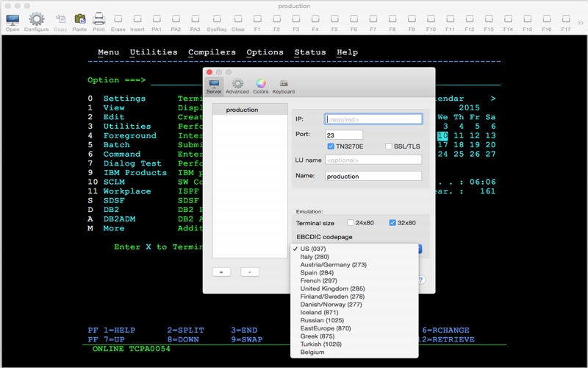Image resolution: width=588 pixels, height=368 pixels.
Task: Check the 24x80 terminal size option
Action: click(x=351, y=222)
